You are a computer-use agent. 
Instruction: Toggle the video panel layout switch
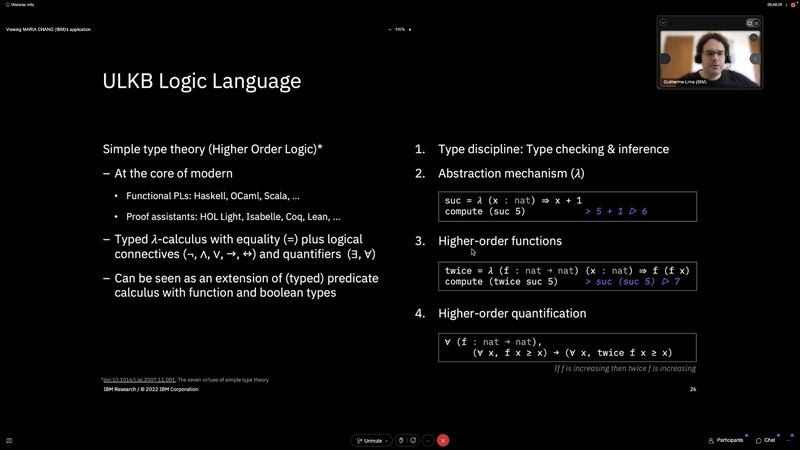point(752,22)
